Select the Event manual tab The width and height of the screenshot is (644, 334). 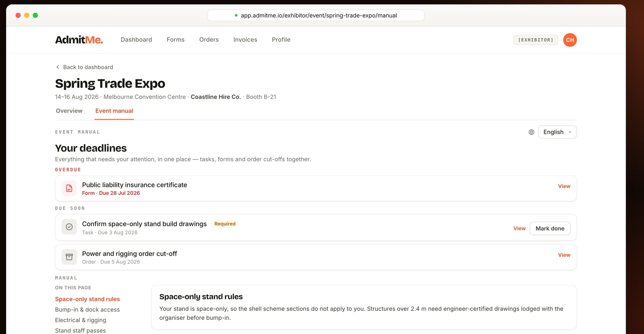(114, 111)
